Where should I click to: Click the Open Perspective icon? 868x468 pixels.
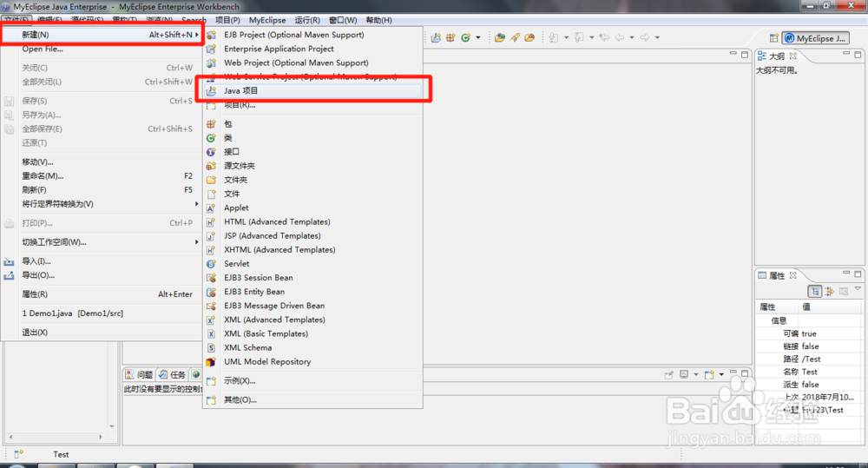(x=774, y=38)
